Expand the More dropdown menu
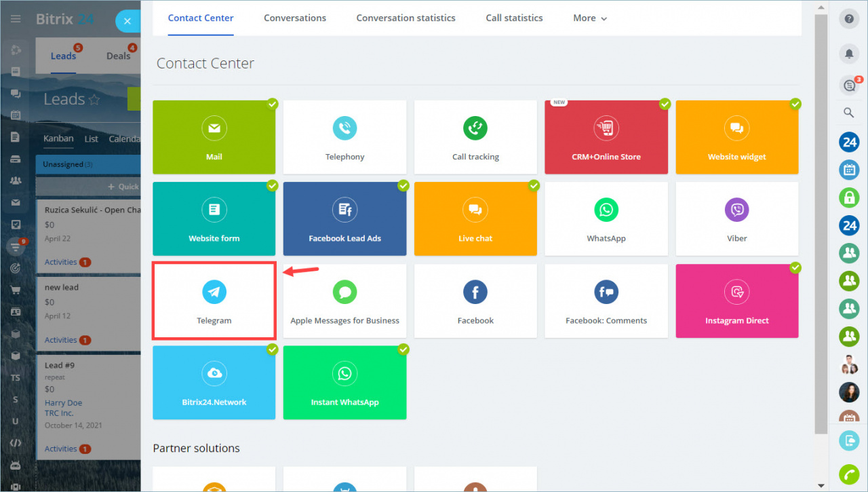 [590, 18]
